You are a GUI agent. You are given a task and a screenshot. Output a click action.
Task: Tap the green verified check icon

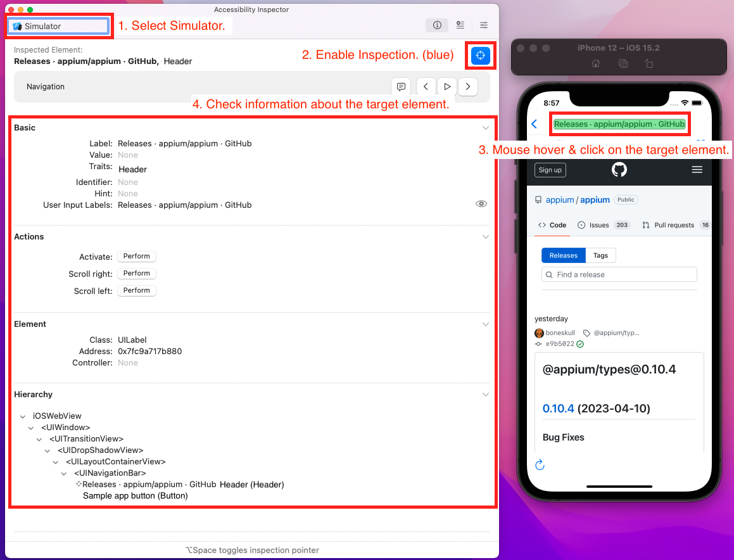click(x=580, y=344)
